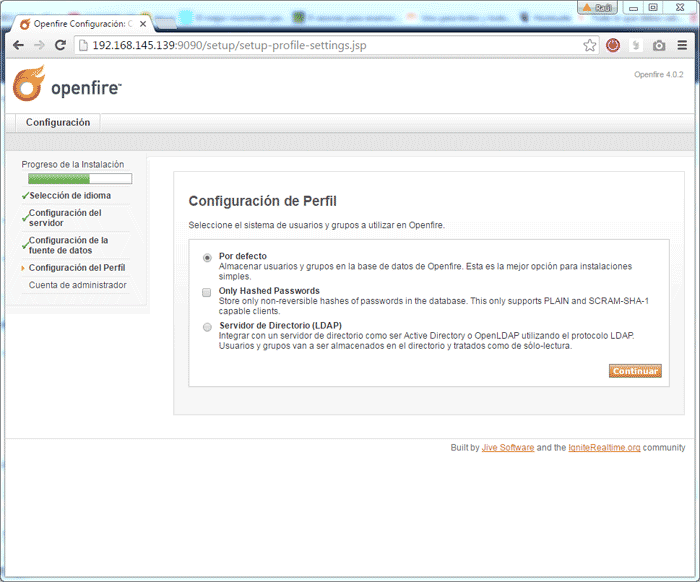This screenshot has height=582, width=700.
Task: Open the Configuración tab
Action: [x=58, y=123]
